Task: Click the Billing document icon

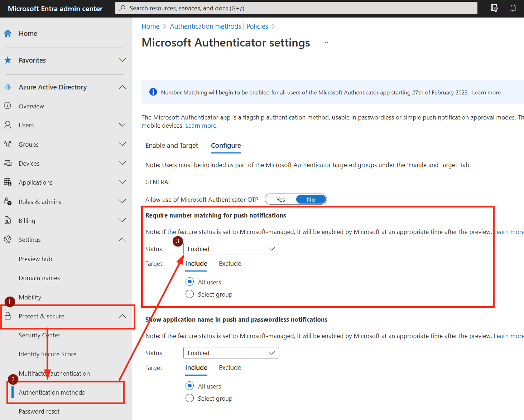Action: click(x=8, y=220)
